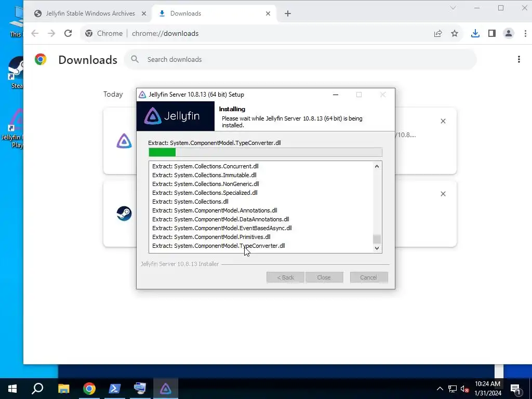This screenshot has width=532, height=399.
Task: Click the Jellyfin logo banner in the installer
Action: [x=176, y=116]
